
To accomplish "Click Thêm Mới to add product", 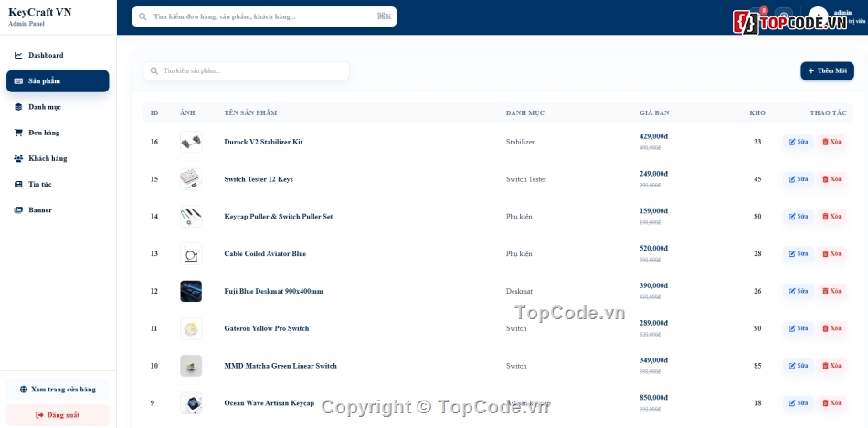I will pos(827,71).
